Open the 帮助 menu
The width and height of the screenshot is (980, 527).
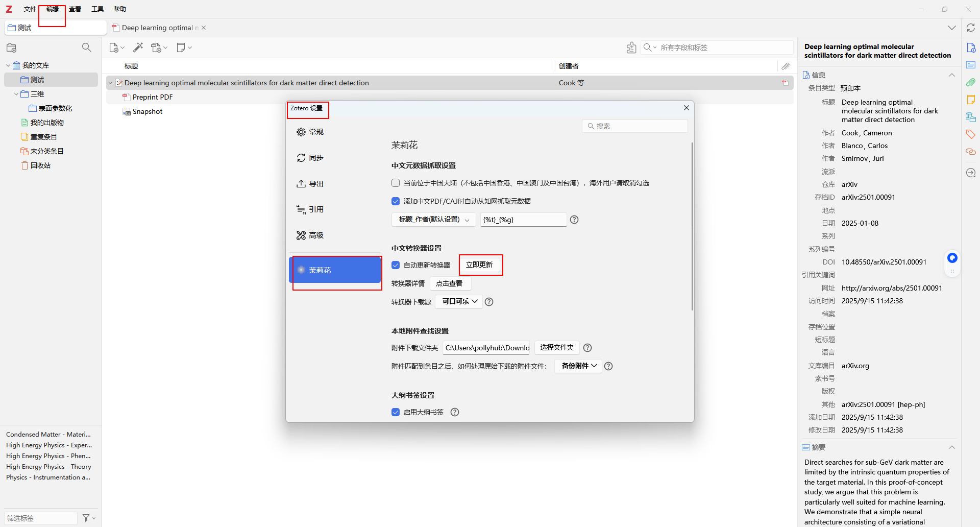(120, 9)
